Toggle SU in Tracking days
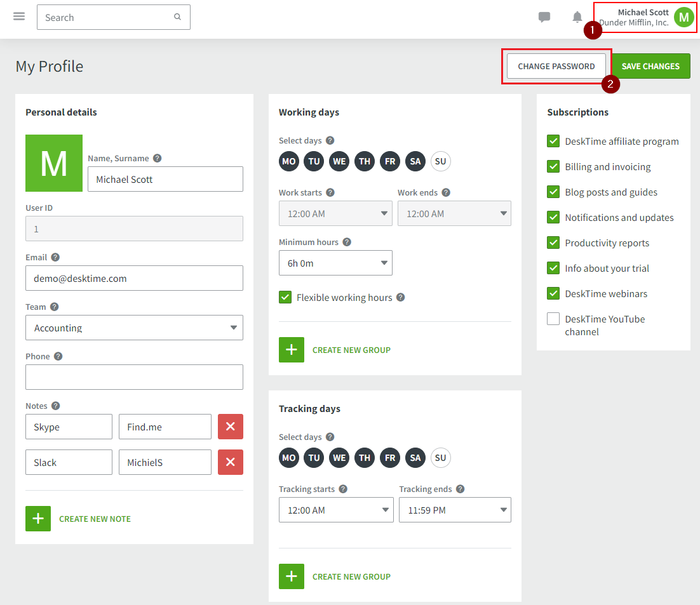This screenshot has width=700, height=605. 441,458
